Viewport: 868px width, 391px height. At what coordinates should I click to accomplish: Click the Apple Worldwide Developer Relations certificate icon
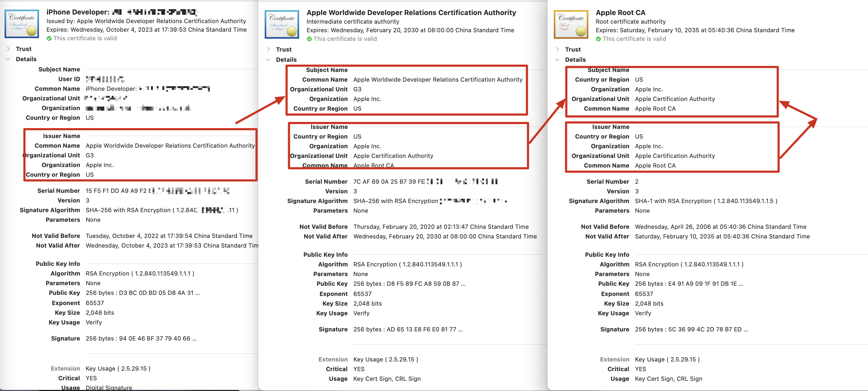tap(282, 24)
